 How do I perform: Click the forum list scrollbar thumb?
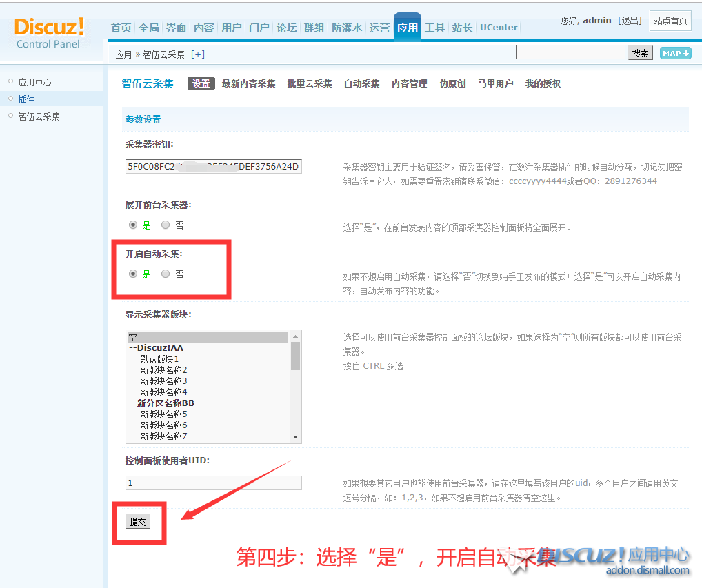pyautogui.click(x=295, y=356)
